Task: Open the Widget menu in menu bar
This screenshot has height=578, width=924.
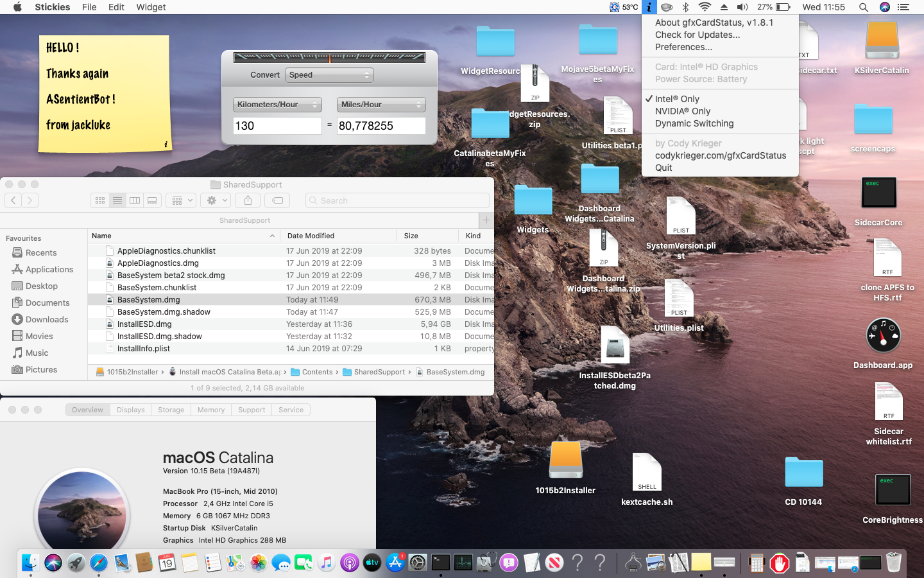Action: click(x=151, y=7)
